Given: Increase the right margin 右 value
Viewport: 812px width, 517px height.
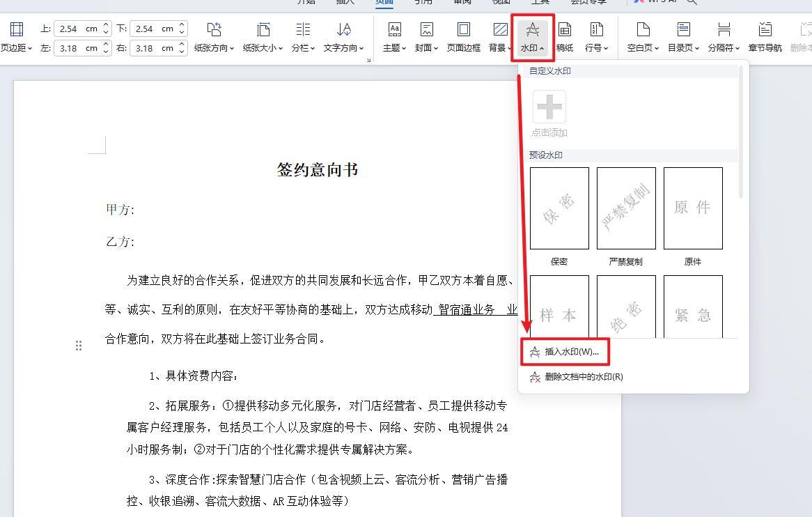Looking at the screenshot, I should [x=182, y=45].
